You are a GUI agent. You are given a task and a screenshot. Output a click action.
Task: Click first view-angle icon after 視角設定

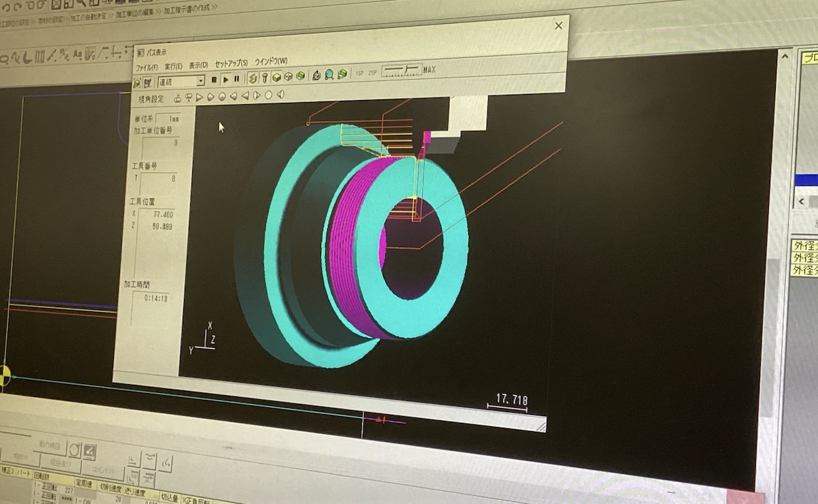point(177,98)
